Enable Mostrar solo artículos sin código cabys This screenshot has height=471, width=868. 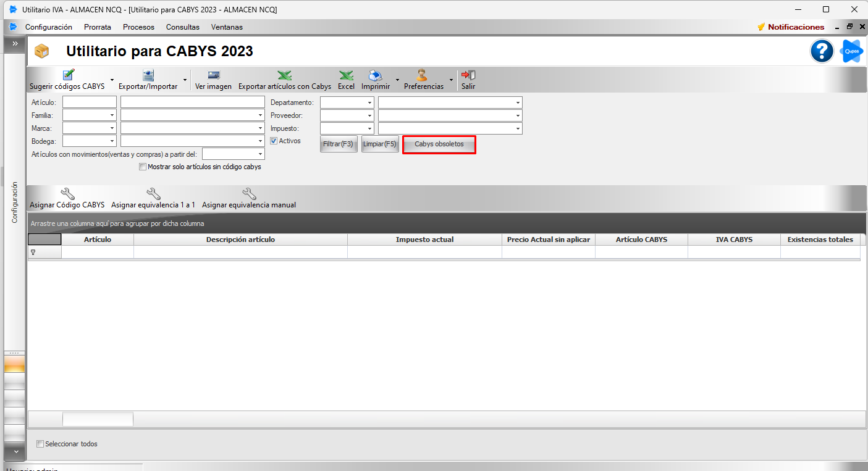coord(143,167)
